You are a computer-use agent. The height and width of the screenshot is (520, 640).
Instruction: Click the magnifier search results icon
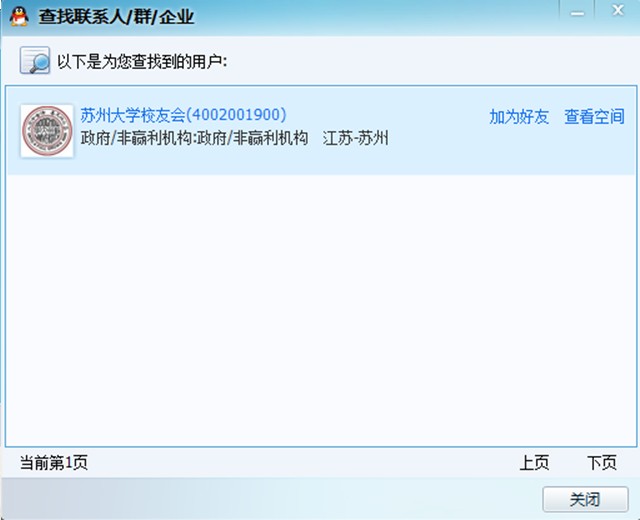[x=35, y=61]
